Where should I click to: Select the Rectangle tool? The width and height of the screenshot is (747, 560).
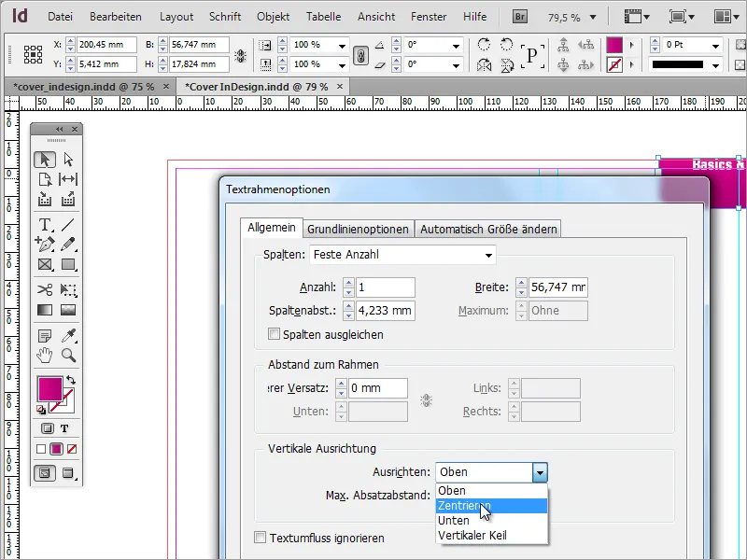pos(68,264)
